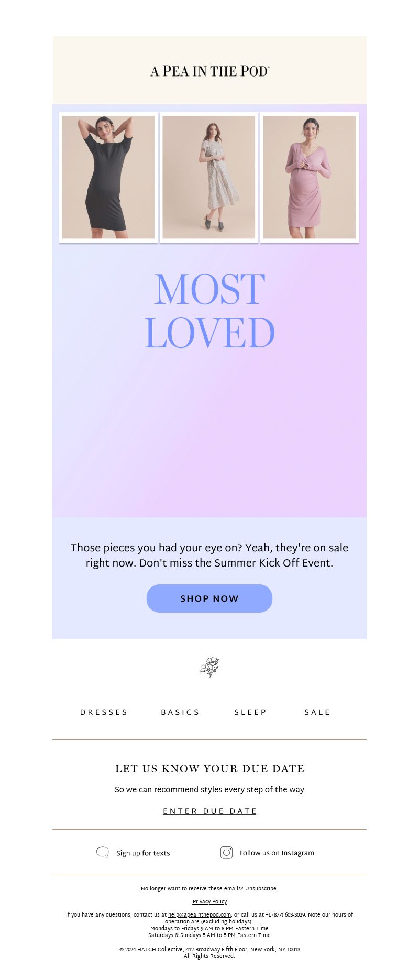Open the Dresses category

[104, 712]
